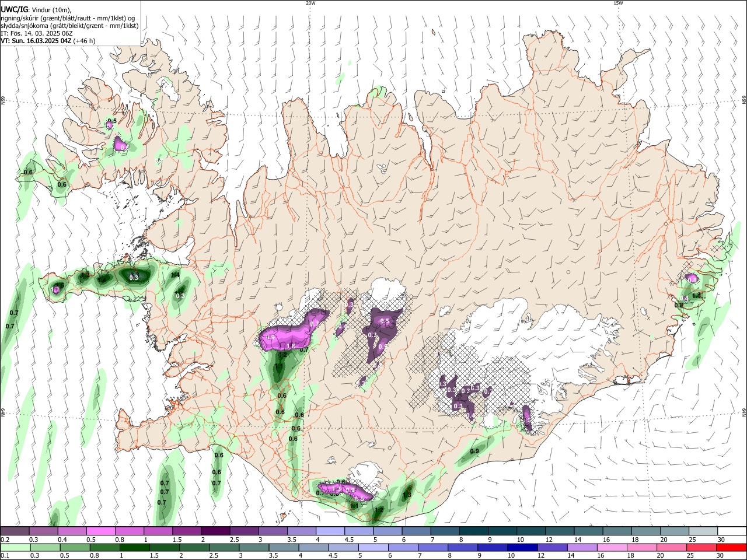Click the '20W' longitude label
This screenshot has height=560, width=747.
click(310, 3)
